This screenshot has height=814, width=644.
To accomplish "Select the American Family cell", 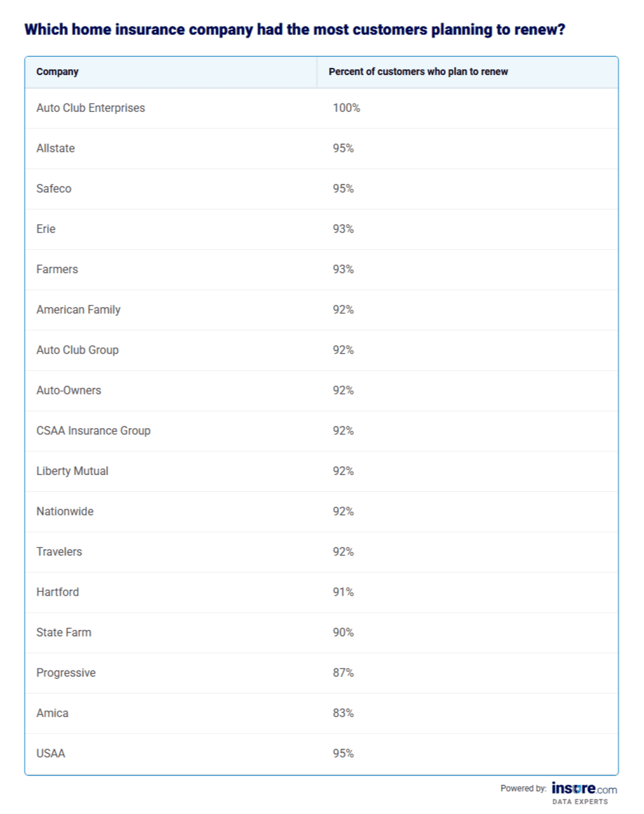I will [79, 310].
